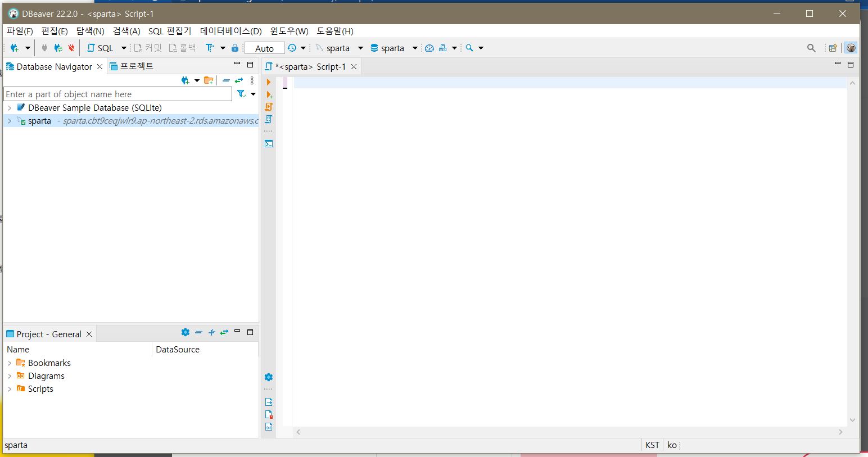Open the transaction log dropdown arrow
The image size is (868, 457).
(x=303, y=48)
